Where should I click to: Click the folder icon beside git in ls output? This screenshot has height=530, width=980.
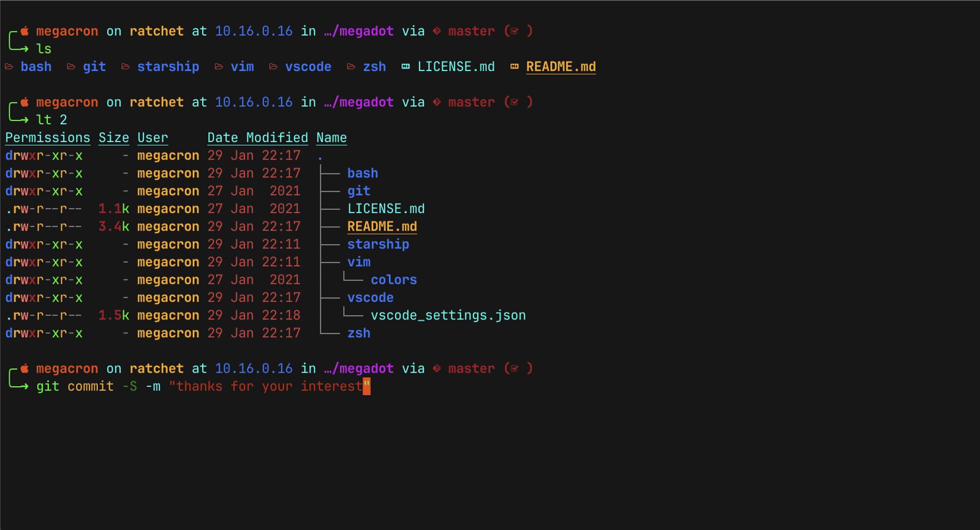pos(71,67)
